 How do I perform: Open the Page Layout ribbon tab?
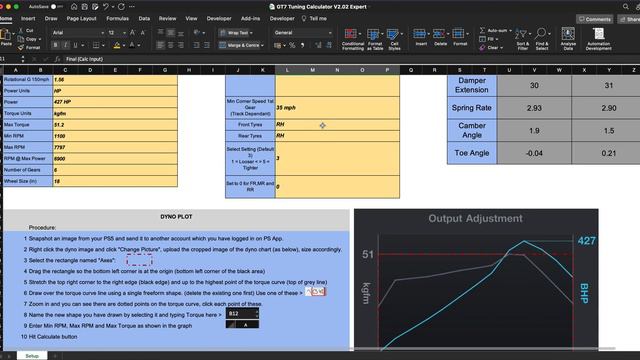[81, 19]
